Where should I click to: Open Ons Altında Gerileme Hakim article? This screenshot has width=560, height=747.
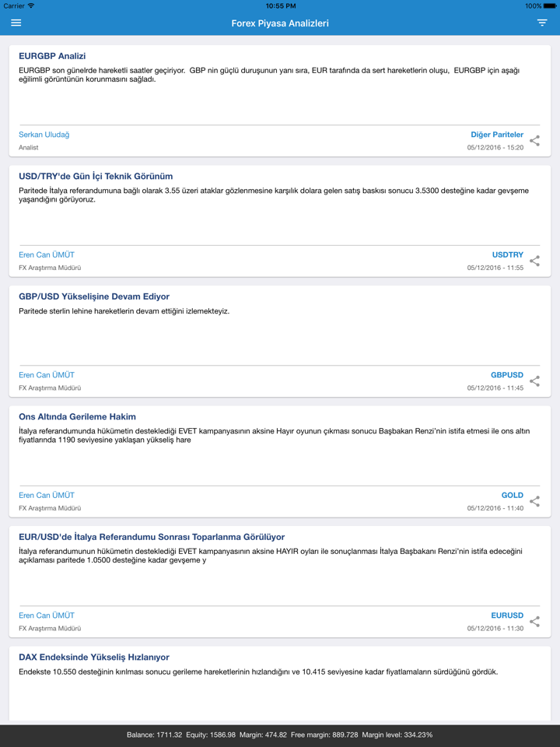click(x=77, y=417)
